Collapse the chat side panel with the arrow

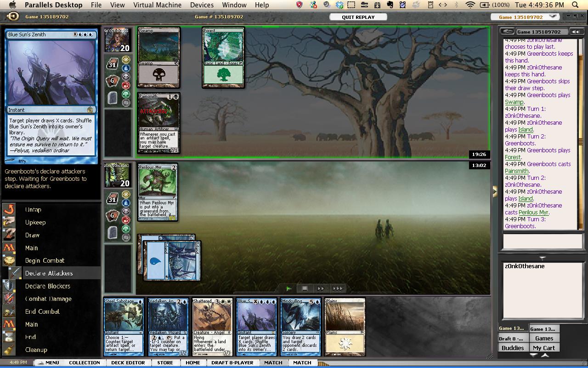click(495, 191)
